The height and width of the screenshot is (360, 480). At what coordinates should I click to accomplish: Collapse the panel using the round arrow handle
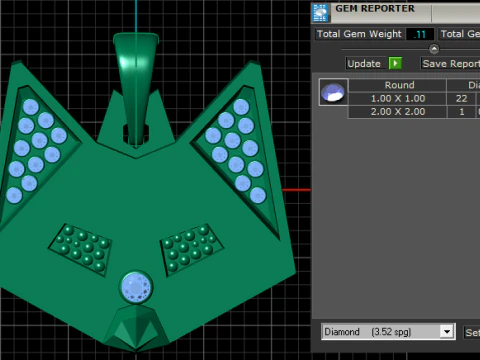(434, 49)
